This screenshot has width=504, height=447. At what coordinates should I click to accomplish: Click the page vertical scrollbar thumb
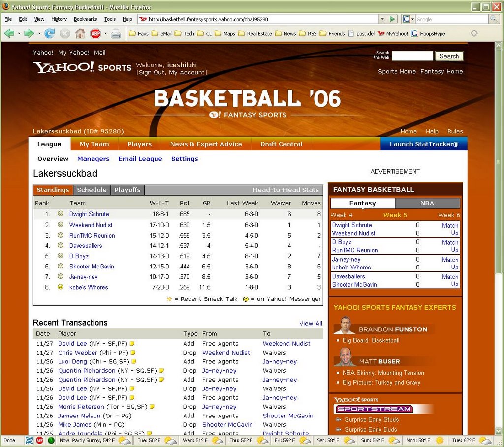point(499,161)
